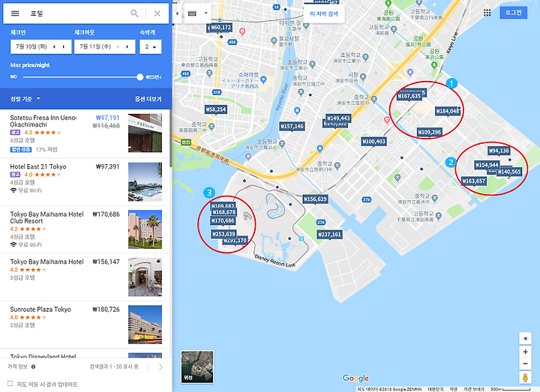Viewport: 540px width, 392px height.
Task: Open the check-in date 7월 10일 field
Action: point(40,46)
